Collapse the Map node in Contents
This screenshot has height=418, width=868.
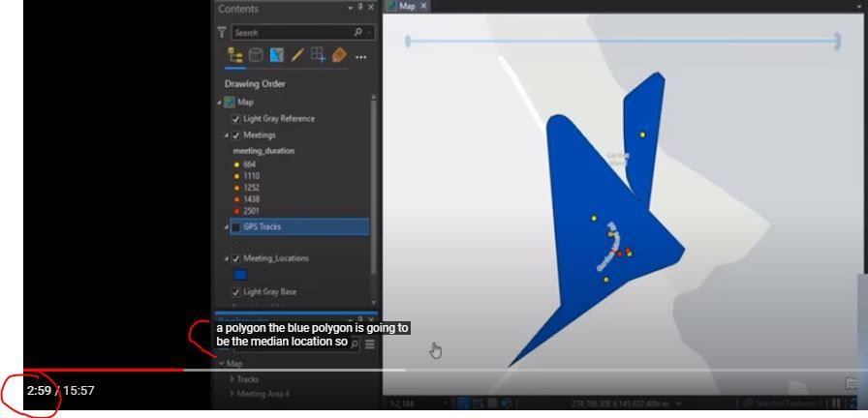pyautogui.click(x=219, y=103)
